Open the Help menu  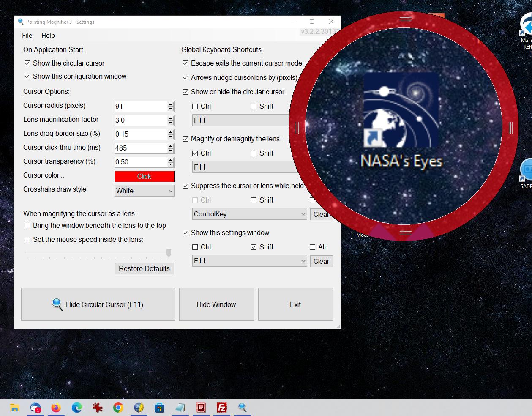pyautogui.click(x=48, y=36)
